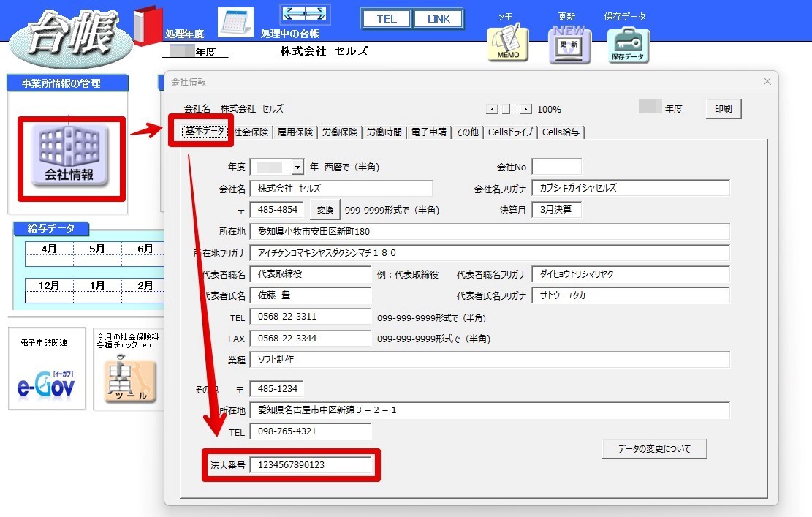The height and width of the screenshot is (517, 812).
Task: Switch to the 労働保険 tab
Action: point(340,132)
